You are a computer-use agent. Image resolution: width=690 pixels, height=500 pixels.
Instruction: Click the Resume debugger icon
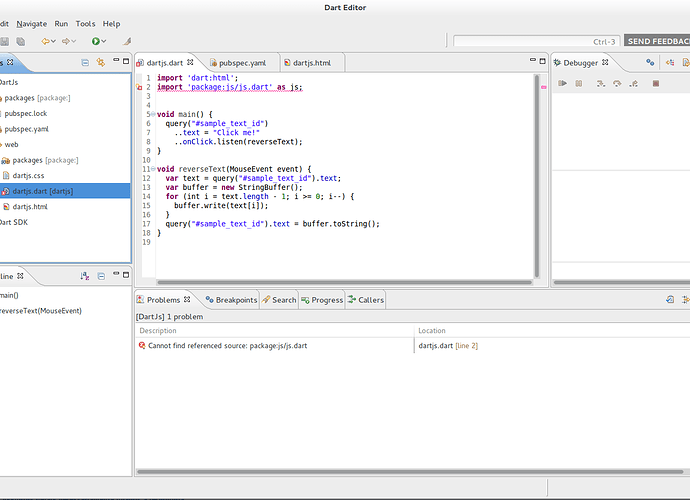(x=562, y=83)
